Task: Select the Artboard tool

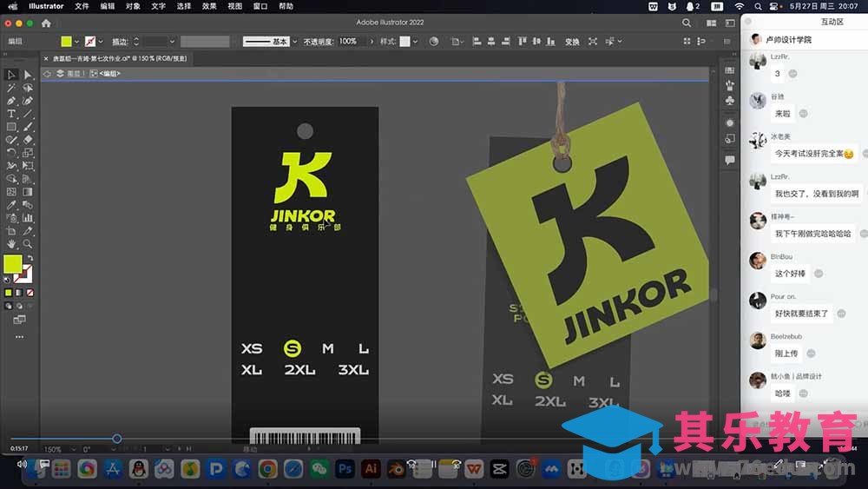Action: (x=11, y=231)
